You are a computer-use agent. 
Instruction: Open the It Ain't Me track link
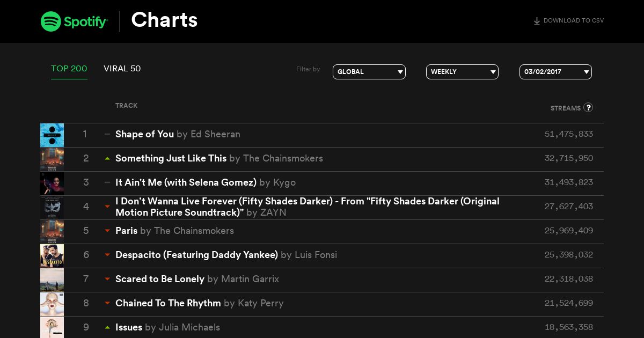point(186,182)
